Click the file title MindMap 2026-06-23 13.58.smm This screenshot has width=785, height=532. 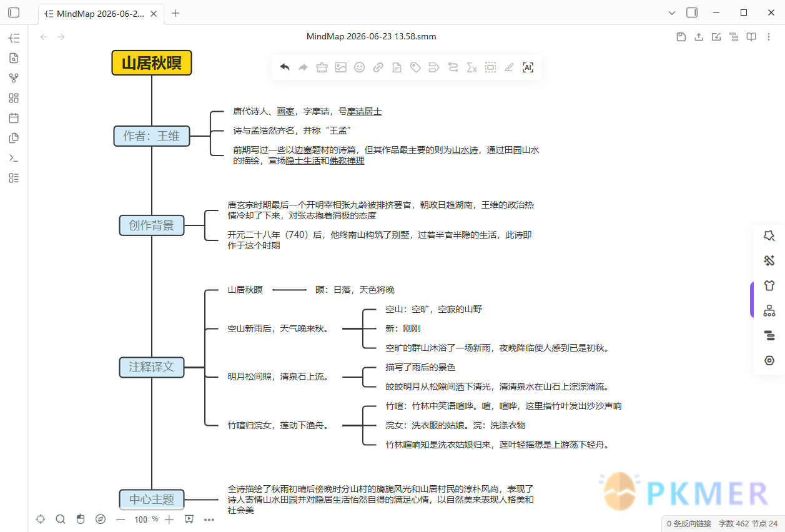[371, 36]
